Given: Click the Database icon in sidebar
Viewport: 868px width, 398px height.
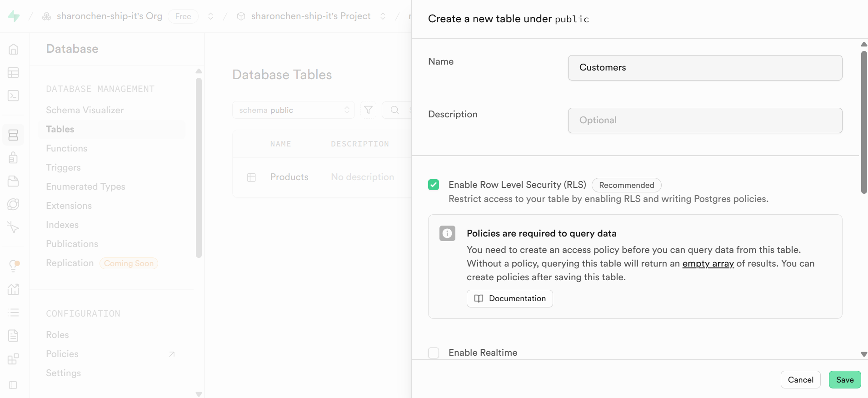Looking at the screenshot, I should coord(13,135).
